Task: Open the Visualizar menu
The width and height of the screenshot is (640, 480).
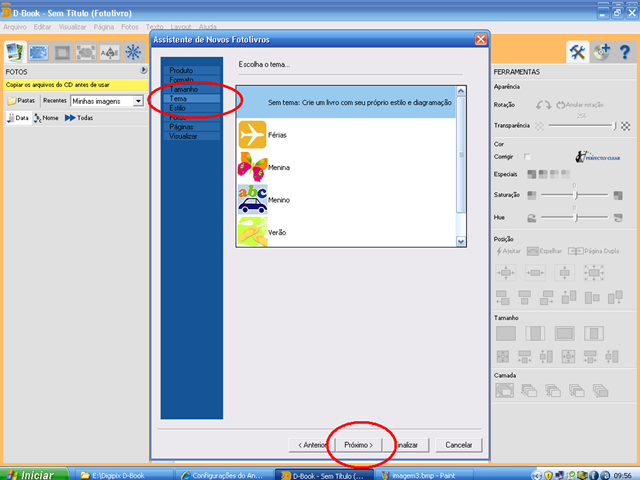Action: [x=72, y=27]
